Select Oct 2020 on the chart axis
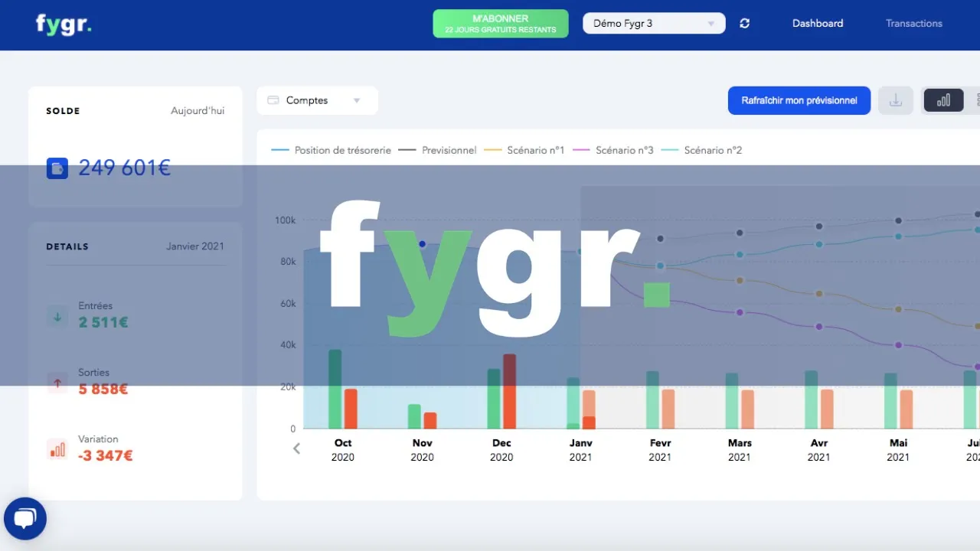Viewport: 980px width, 551px height. tap(343, 450)
